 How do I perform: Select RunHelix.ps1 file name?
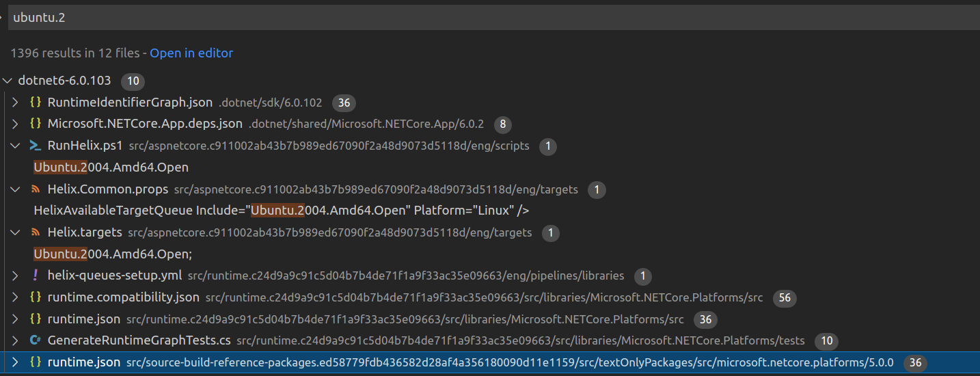click(85, 146)
